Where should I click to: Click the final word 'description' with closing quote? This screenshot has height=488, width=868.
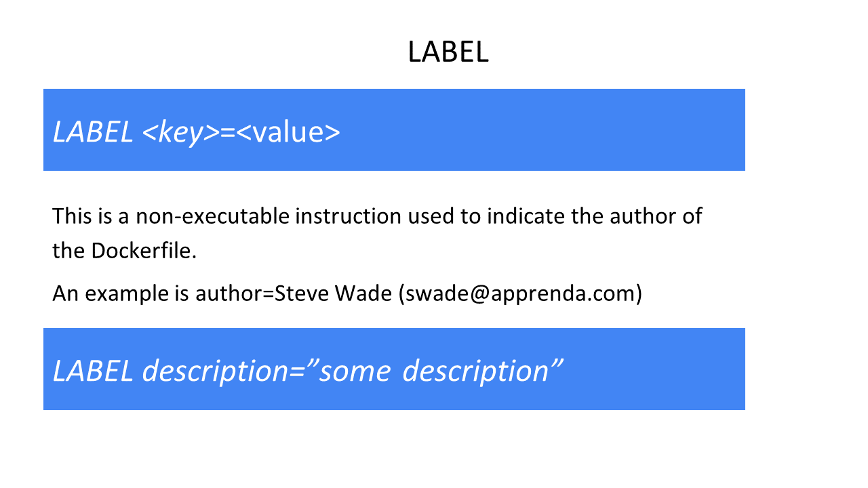(483, 371)
